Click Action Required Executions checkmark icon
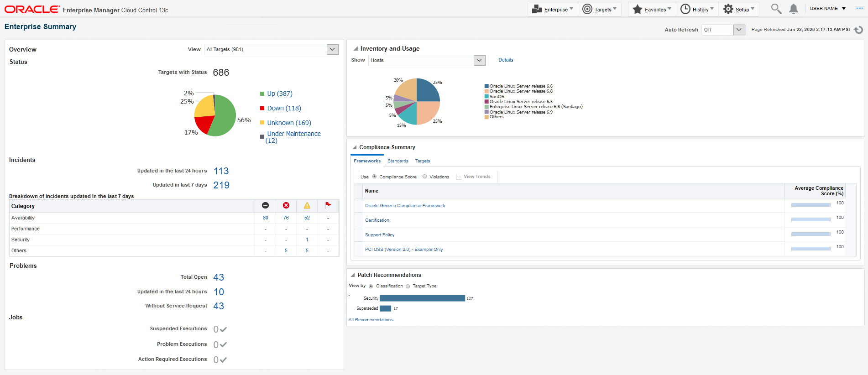Viewport: 868px width, 375px height. [223, 360]
